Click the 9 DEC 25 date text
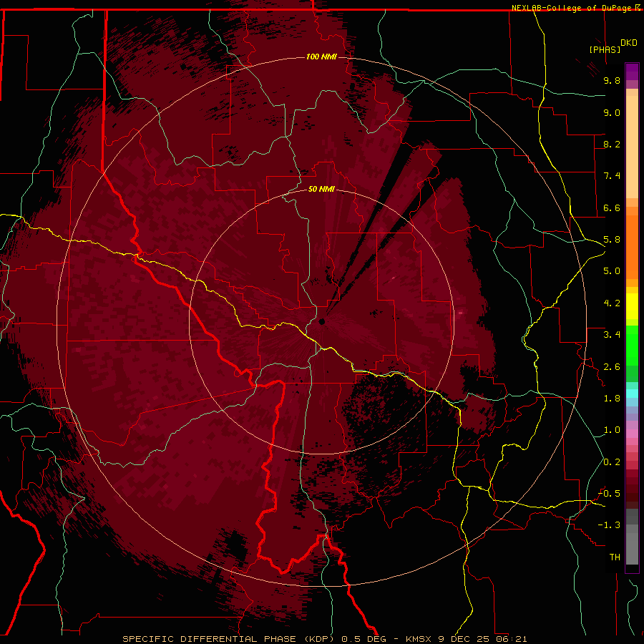Image resolution: width=644 pixels, height=644 pixels. [465, 639]
